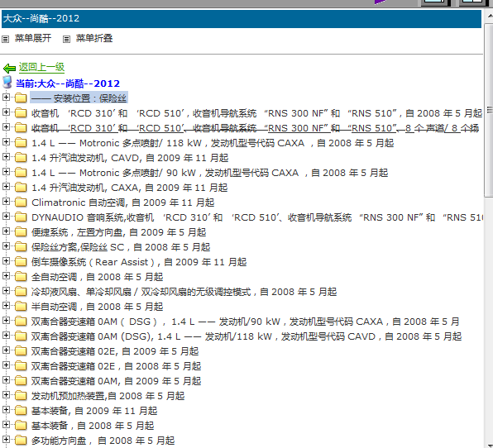Open 1.4 L Motronic 多点喷射/ 90 kW entry

[x=210, y=173]
